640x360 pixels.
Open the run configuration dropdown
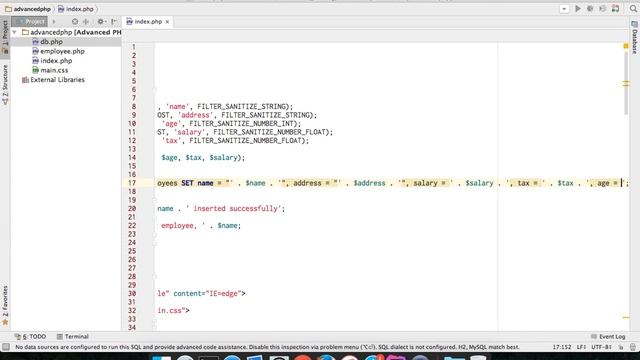click(564, 9)
